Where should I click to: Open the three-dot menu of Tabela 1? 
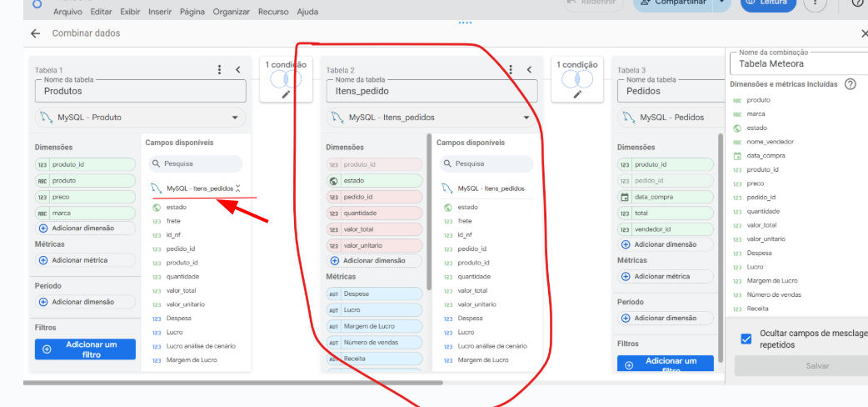point(220,70)
